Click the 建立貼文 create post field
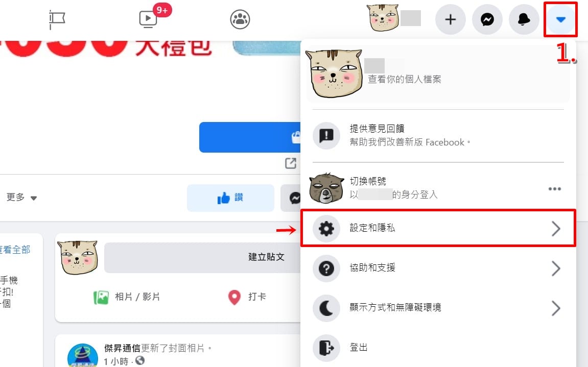588x367 pixels. click(x=202, y=258)
